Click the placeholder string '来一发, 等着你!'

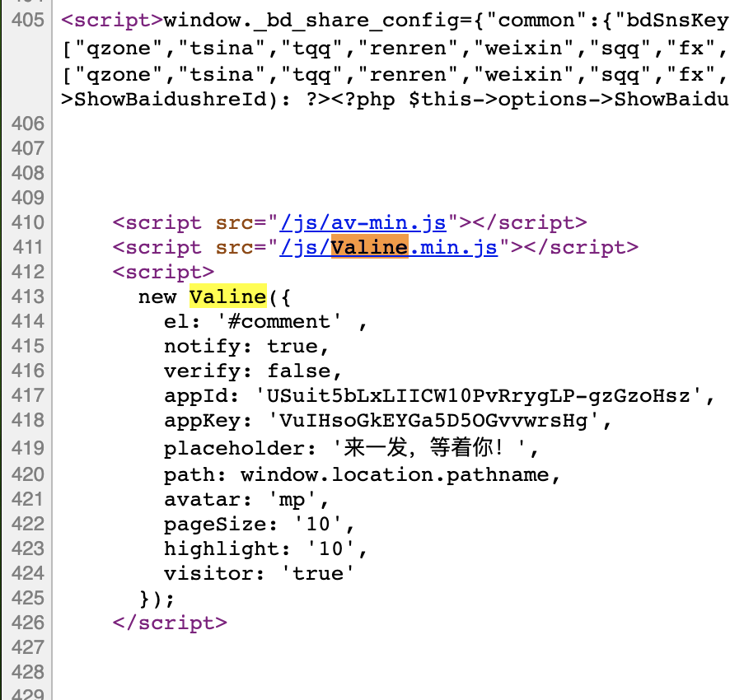pos(430,448)
